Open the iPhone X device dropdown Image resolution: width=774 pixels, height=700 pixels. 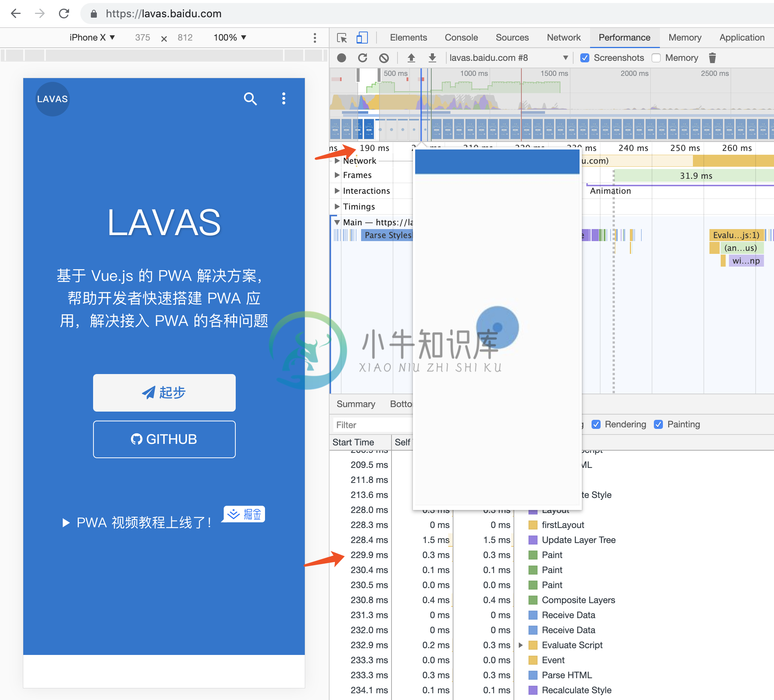tap(92, 38)
